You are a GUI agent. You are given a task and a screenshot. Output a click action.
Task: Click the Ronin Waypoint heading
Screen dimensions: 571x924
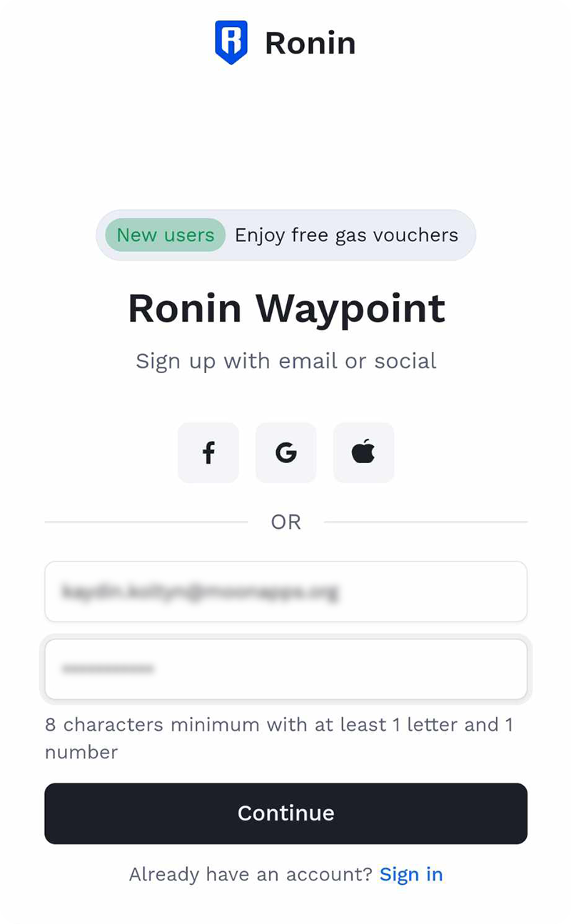(286, 308)
